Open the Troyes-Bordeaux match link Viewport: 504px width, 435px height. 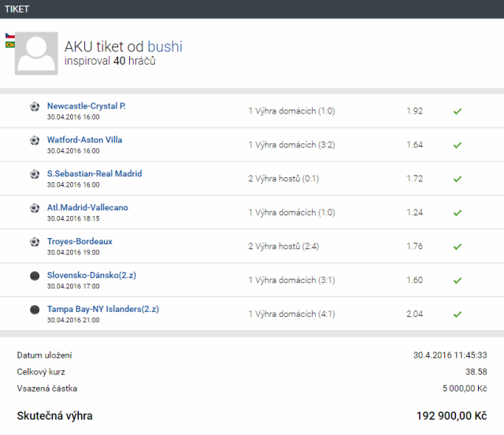80,241
